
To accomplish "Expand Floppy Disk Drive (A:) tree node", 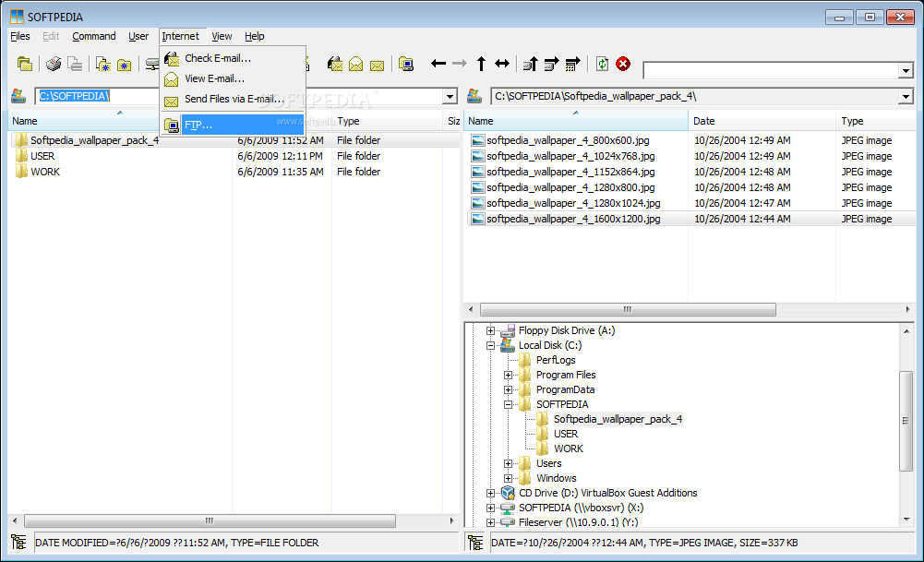I will click(x=490, y=331).
